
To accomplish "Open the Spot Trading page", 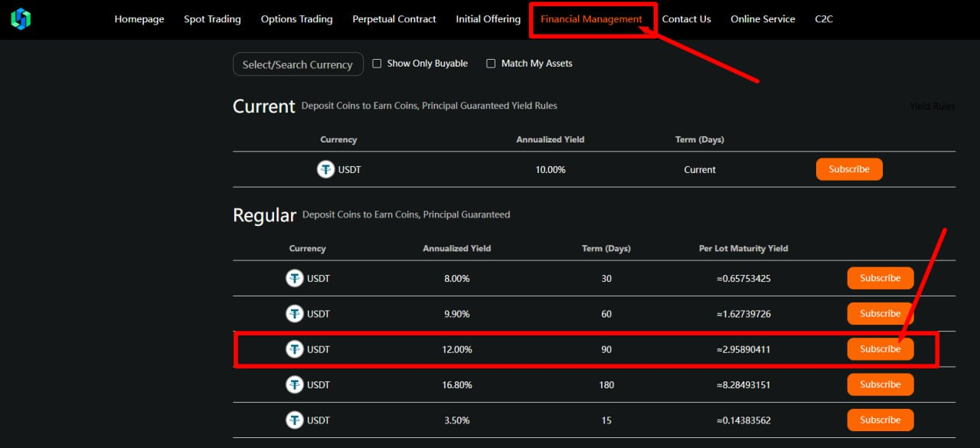I will tap(212, 19).
